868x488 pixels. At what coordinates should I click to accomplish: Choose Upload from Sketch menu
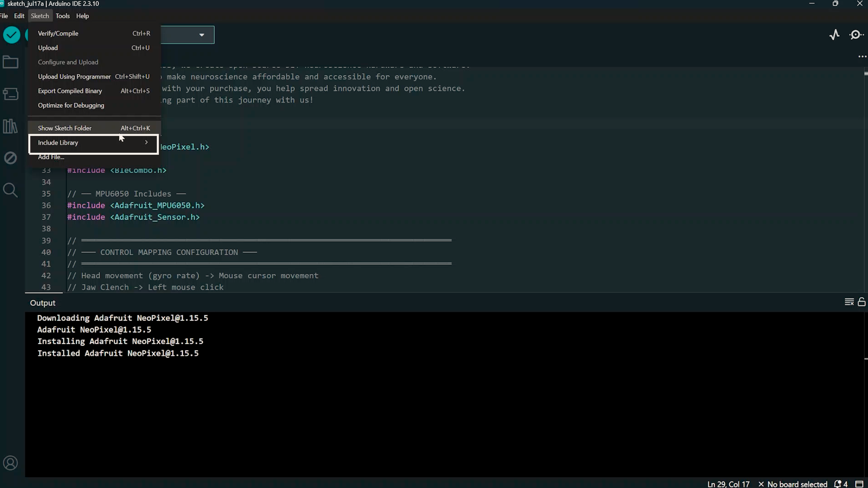click(94, 48)
